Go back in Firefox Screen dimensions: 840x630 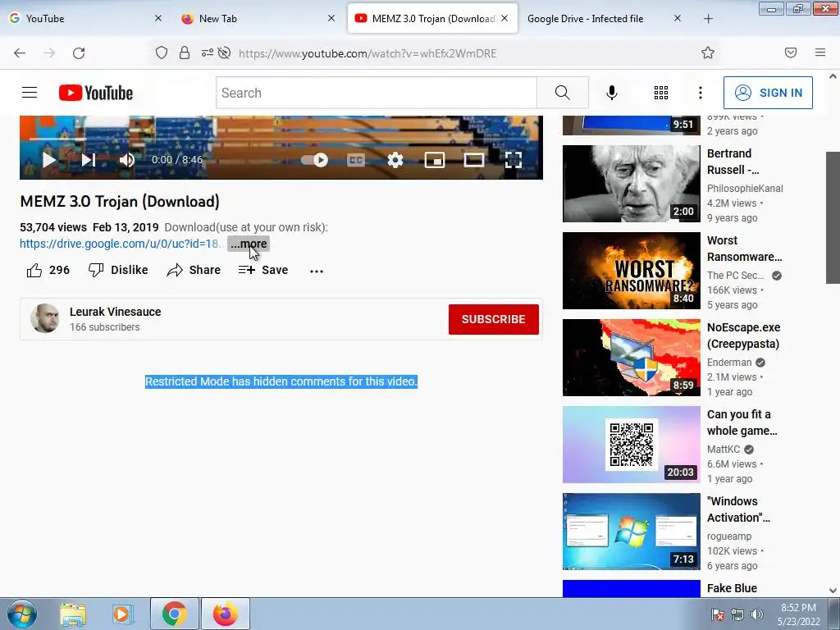pyautogui.click(x=20, y=52)
